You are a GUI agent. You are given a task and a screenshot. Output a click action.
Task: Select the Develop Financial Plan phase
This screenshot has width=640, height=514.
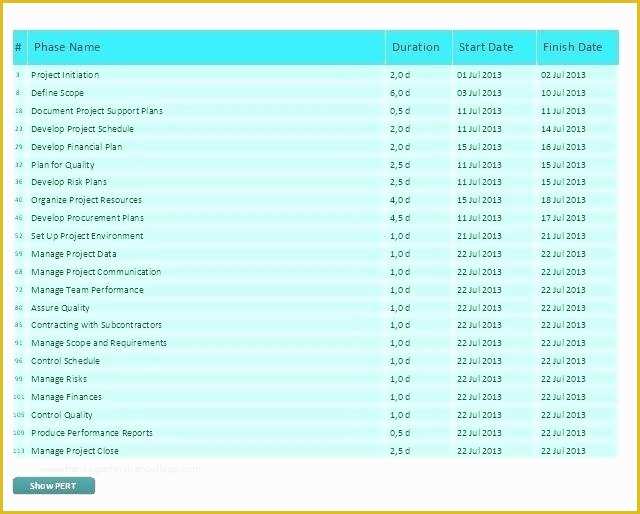pyautogui.click(x=77, y=147)
